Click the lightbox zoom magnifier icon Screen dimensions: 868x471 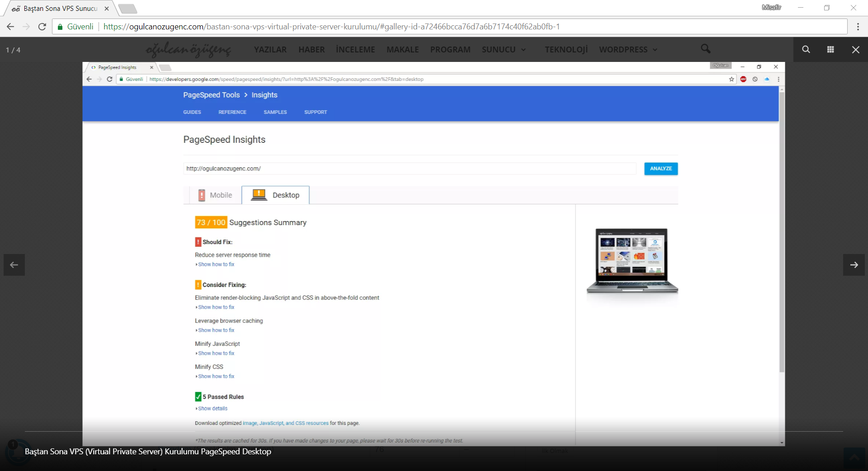click(806, 49)
